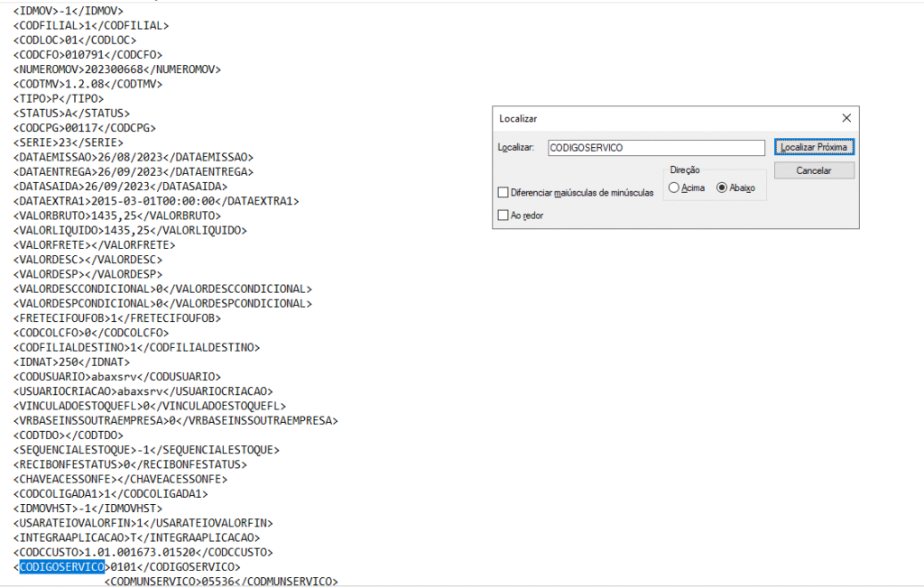The height and width of the screenshot is (587, 924).
Task: Click the Localizar Próxima button
Action: (813, 147)
